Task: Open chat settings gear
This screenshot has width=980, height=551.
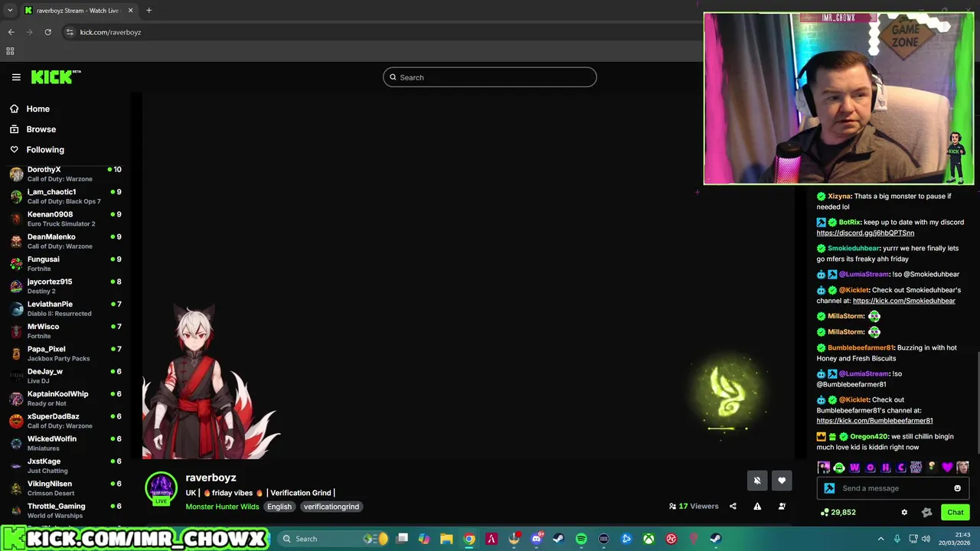Action: pos(904,513)
